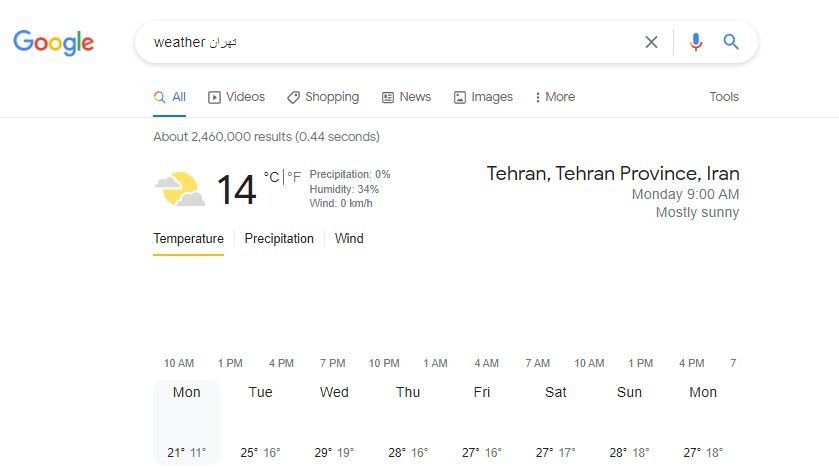Expand the More options menu
The height and width of the screenshot is (467, 839).
(555, 97)
